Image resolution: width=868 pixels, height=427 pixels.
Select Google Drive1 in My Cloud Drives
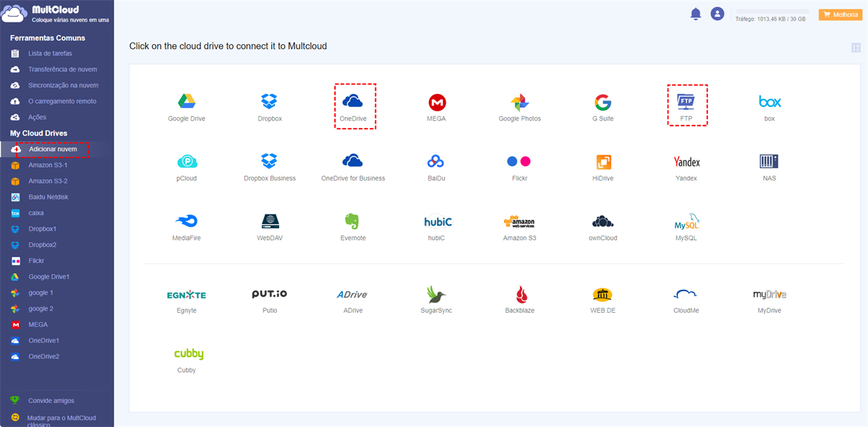[x=48, y=277]
